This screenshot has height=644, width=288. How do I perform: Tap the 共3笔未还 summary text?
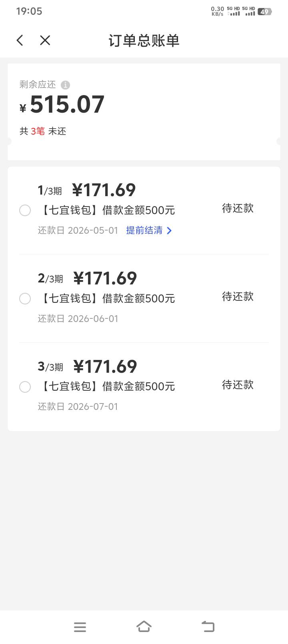click(x=43, y=131)
